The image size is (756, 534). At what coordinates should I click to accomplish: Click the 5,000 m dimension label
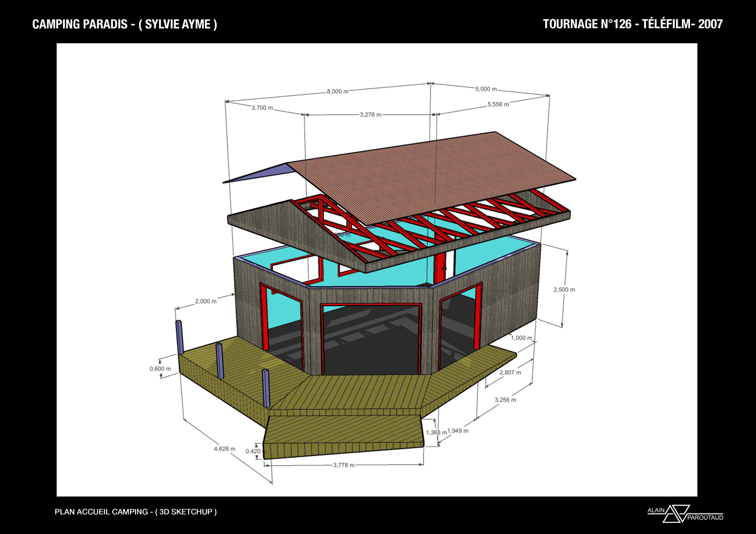[x=486, y=89]
